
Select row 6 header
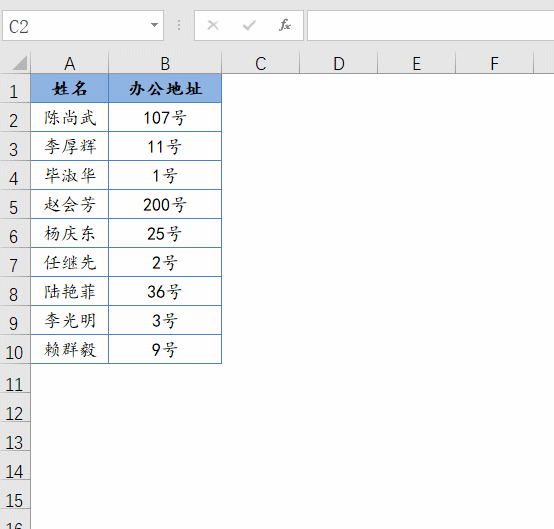pos(15,234)
